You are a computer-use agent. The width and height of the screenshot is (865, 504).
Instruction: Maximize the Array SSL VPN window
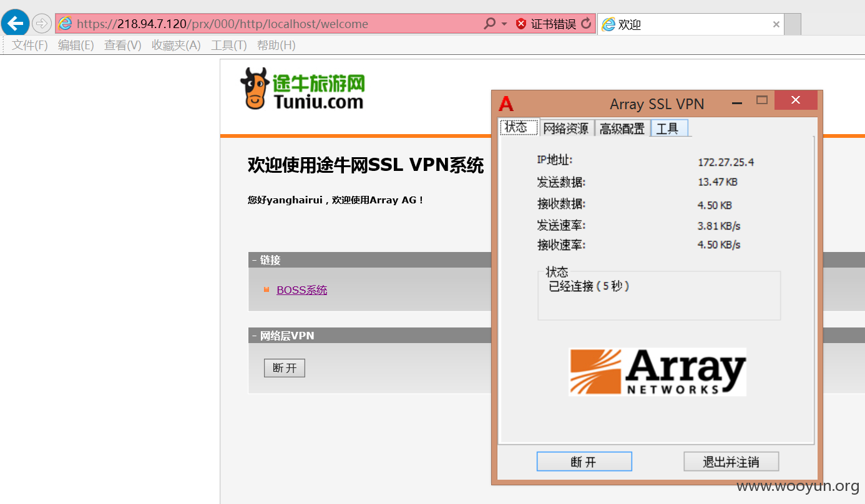point(761,100)
